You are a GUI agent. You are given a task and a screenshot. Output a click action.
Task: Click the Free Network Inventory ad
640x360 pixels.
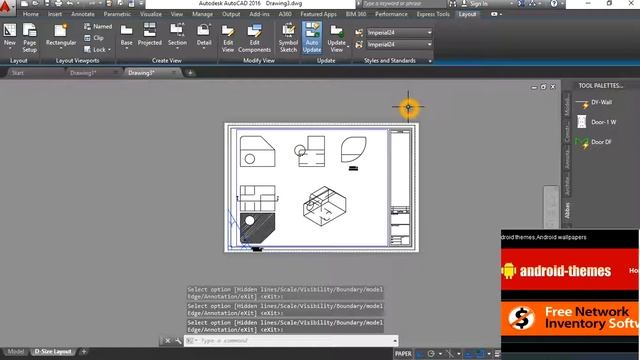click(x=570, y=319)
